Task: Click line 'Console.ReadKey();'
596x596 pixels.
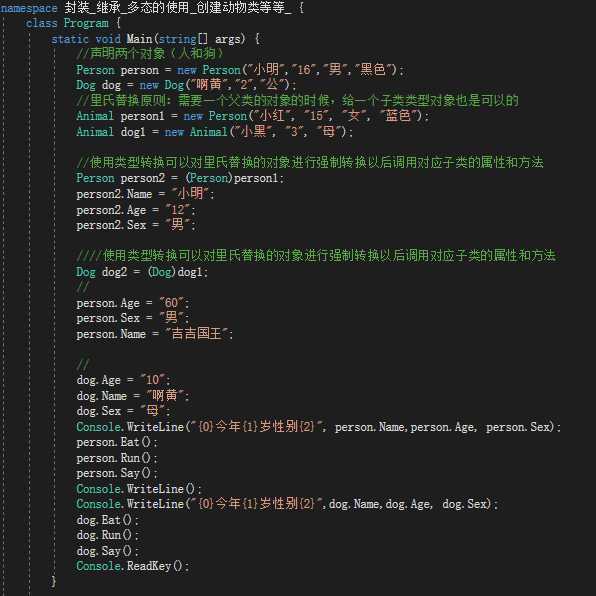Action: click(133, 566)
